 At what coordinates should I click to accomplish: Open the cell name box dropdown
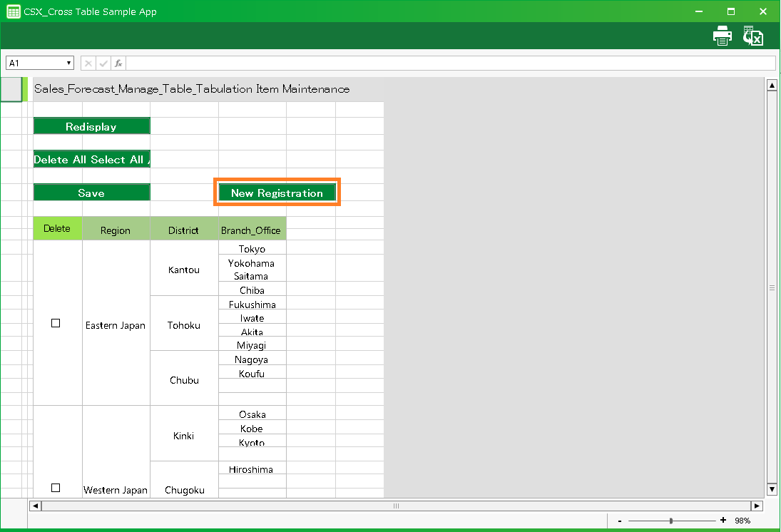[x=69, y=63]
